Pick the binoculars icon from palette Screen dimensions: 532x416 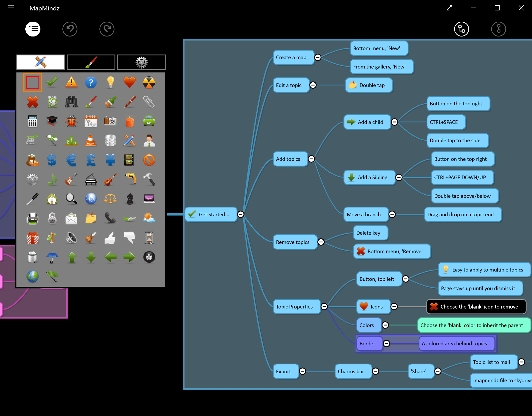point(71,102)
